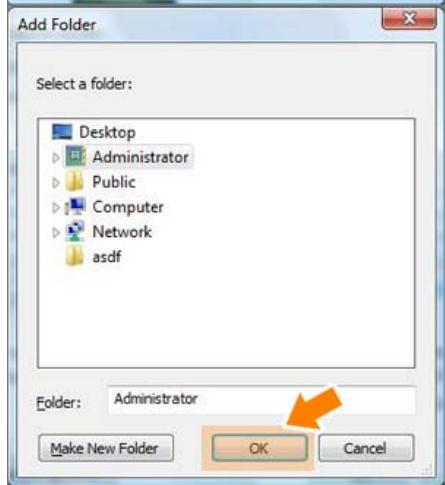Select the asdf folder label

(107, 257)
